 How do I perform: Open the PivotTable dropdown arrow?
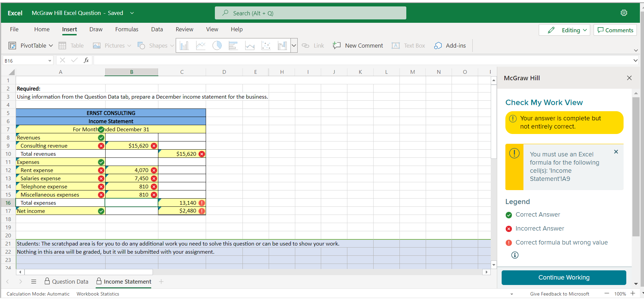coord(51,46)
